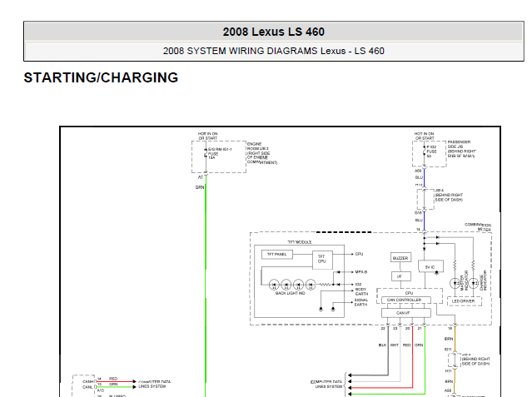Select the I/F box under the buzzer
The image size is (532, 397).
(401, 276)
